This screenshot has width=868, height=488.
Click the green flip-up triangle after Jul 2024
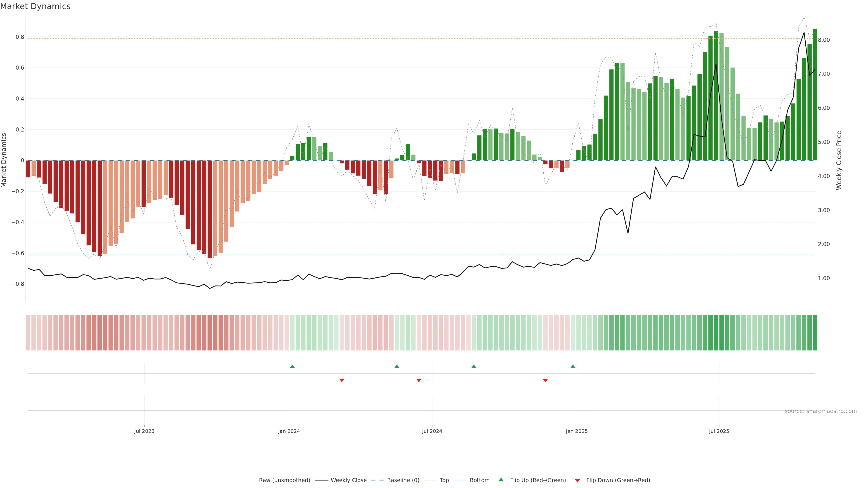click(474, 366)
